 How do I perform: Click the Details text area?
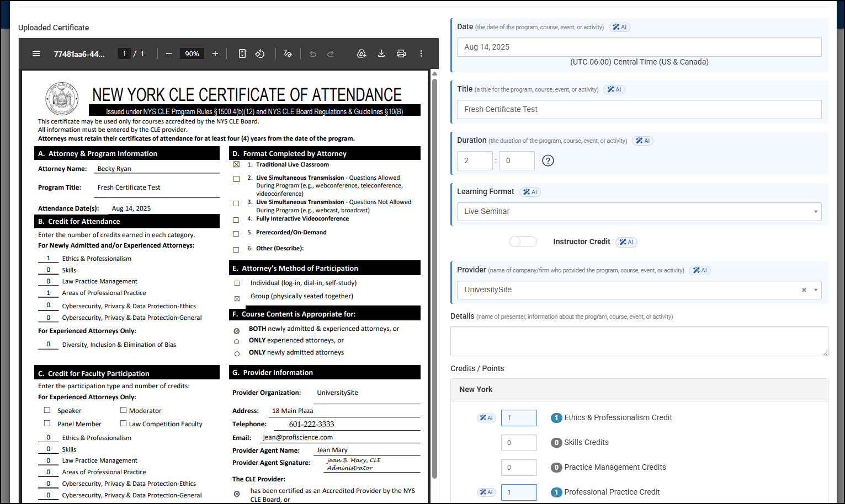(x=639, y=341)
